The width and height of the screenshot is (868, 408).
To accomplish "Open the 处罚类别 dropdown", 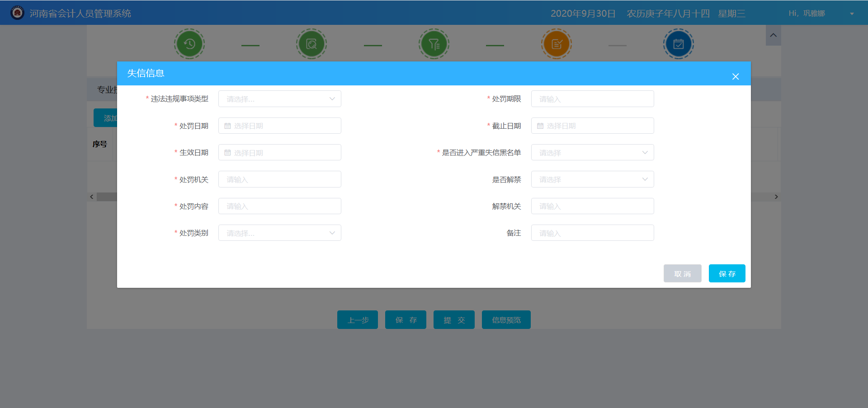I will coord(279,232).
